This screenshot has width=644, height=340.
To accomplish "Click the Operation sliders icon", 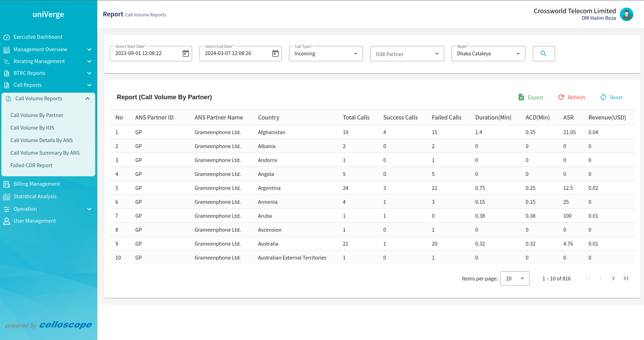I will (x=7, y=209).
